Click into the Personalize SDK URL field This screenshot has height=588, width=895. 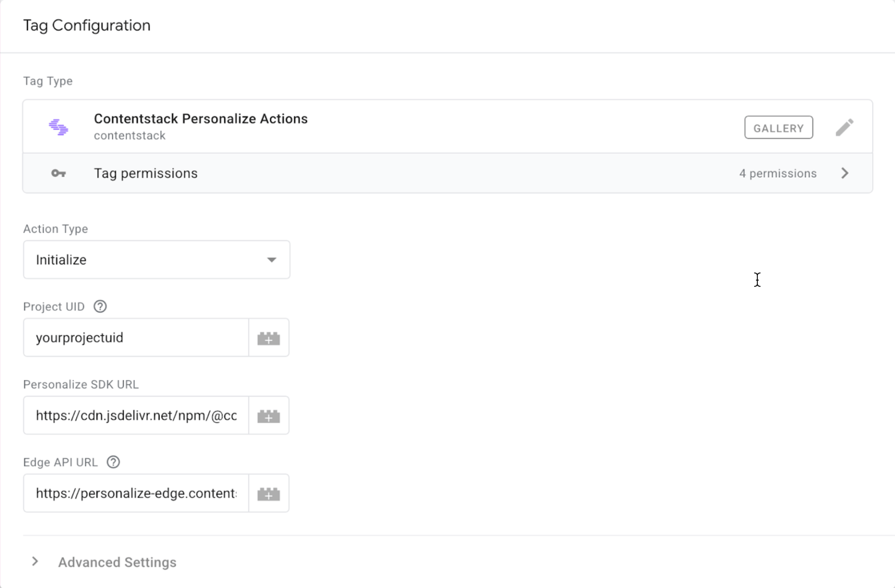[136, 415]
